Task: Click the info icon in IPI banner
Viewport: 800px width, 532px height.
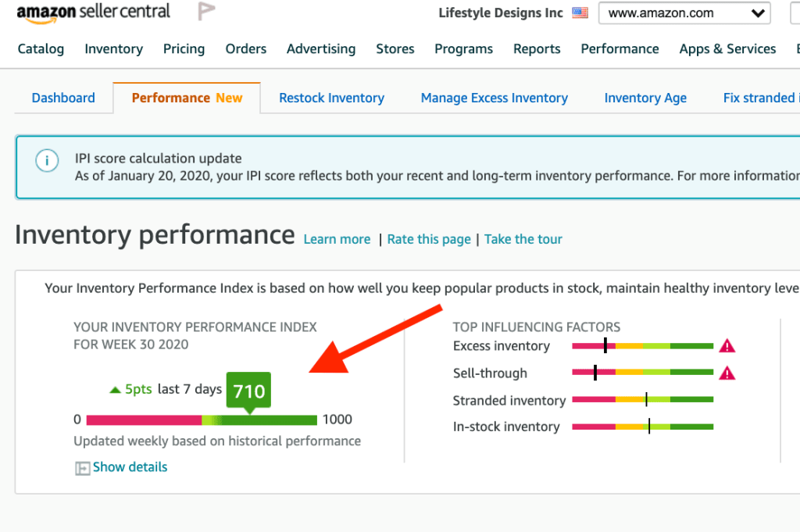Action: tap(47, 161)
